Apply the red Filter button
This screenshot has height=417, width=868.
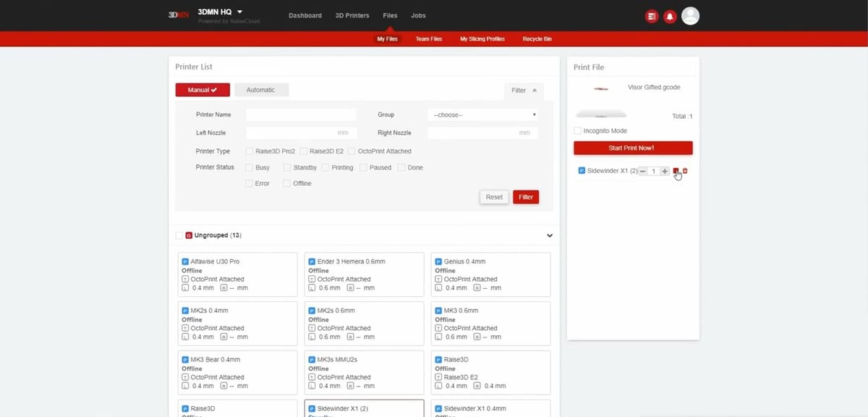point(526,197)
